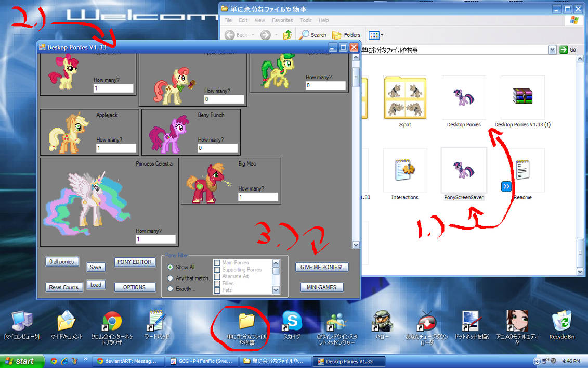
Task: Click the Chrome quick launch icon
Action: (54, 361)
